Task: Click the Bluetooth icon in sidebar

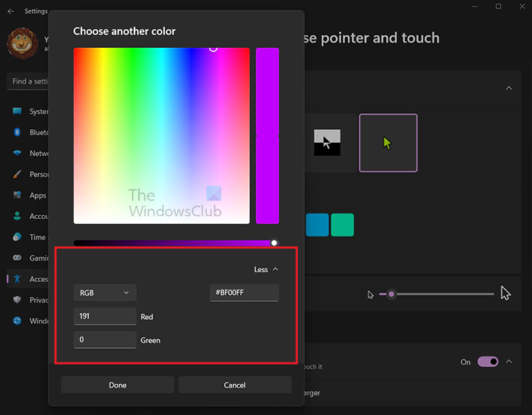Action: 17,132
